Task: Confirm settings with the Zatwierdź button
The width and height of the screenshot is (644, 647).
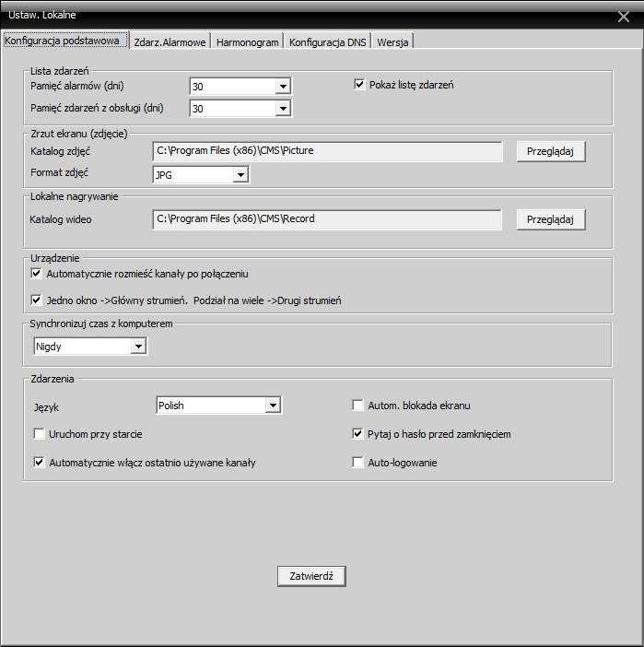Action: tap(311, 576)
